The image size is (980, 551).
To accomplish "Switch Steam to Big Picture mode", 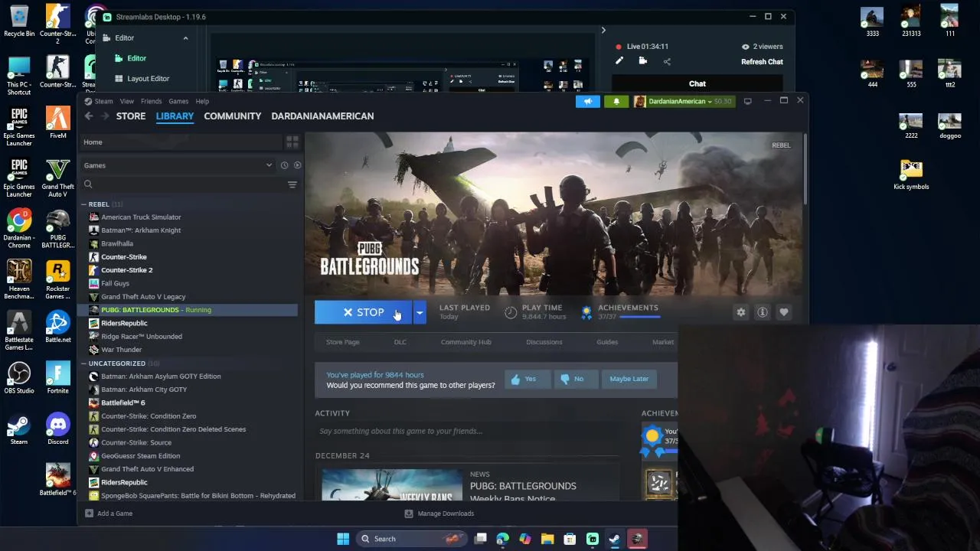I will pyautogui.click(x=747, y=101).
